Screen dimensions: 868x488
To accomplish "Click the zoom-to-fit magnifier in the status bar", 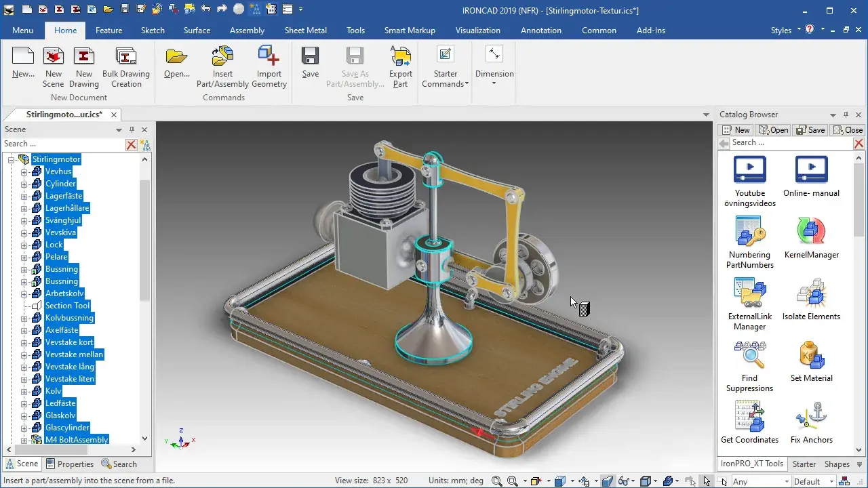I will click(x=497, y=481).
